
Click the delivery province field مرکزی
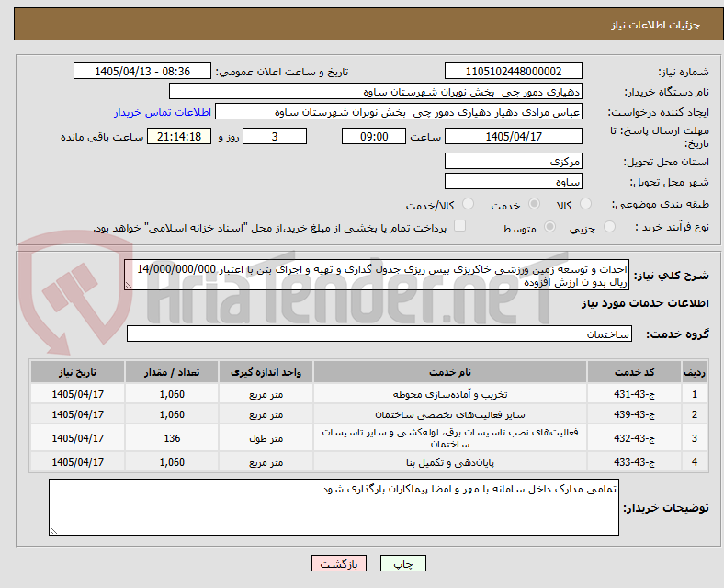[x=513, y=161]
